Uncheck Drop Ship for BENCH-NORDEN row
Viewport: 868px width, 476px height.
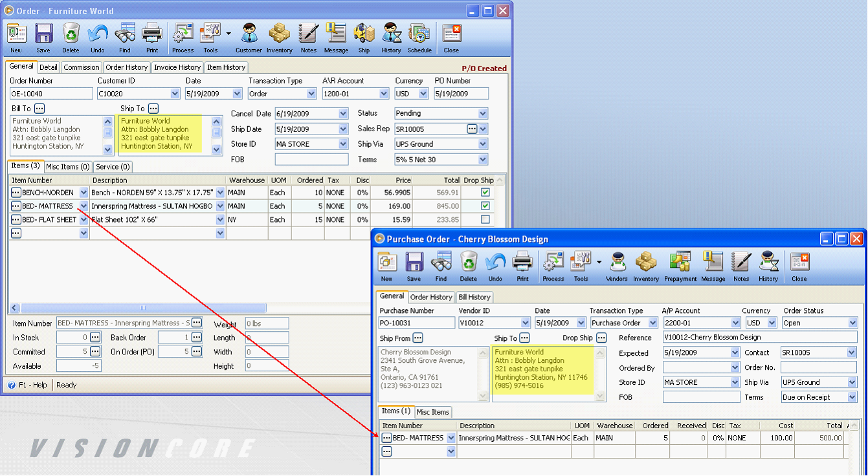[x=485, y=193]
